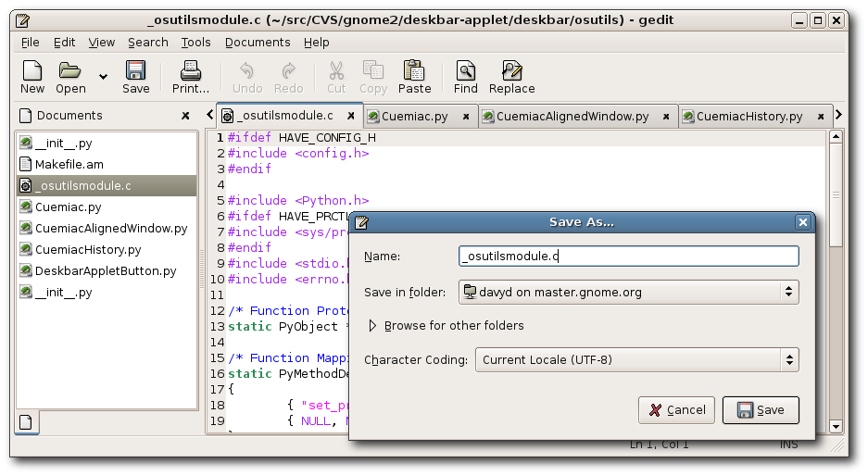Click the Find toolbar icon
Viewport: 868px width, 476px height.
coord(466,71)
